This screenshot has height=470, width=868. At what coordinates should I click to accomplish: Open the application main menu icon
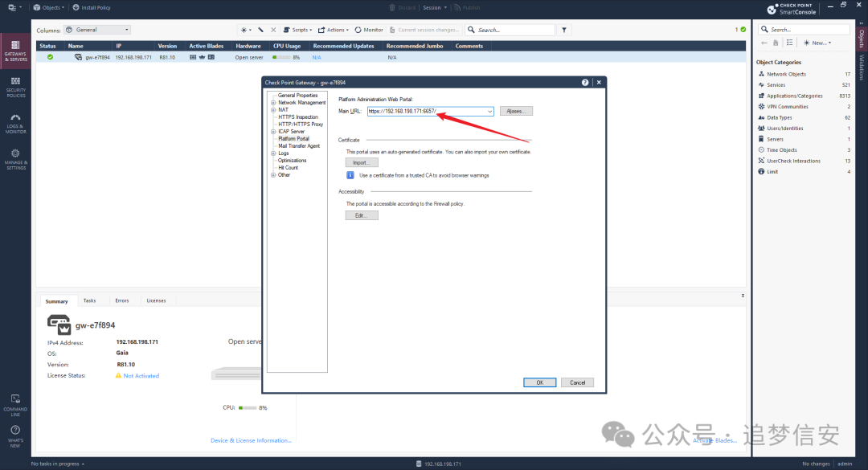(x=14, y=8)
